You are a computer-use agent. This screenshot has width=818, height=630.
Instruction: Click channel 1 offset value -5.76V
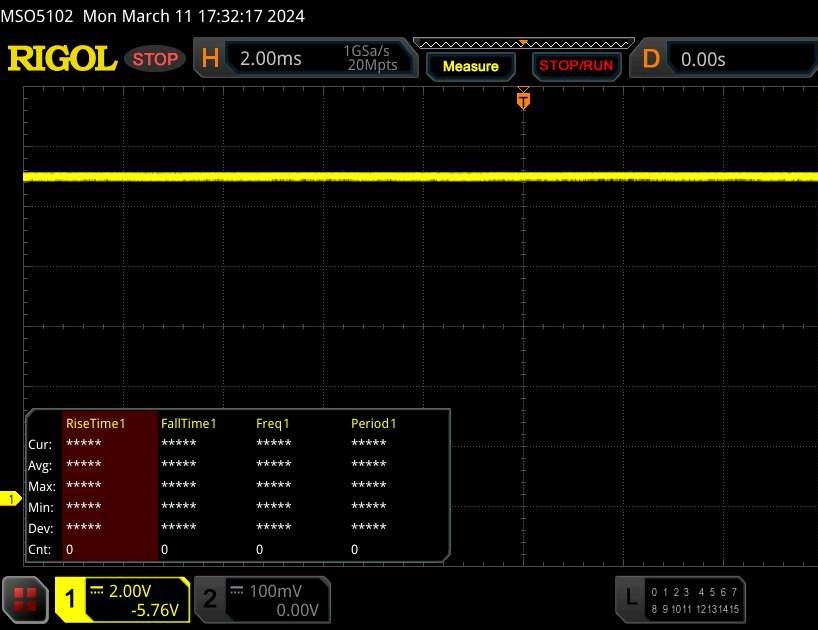[155, 610]
